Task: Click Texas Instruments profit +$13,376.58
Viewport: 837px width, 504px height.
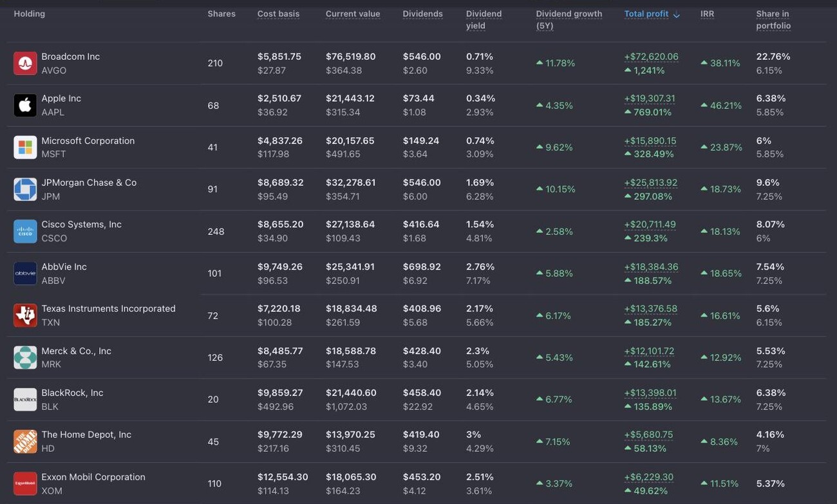Action: [650, 309]
